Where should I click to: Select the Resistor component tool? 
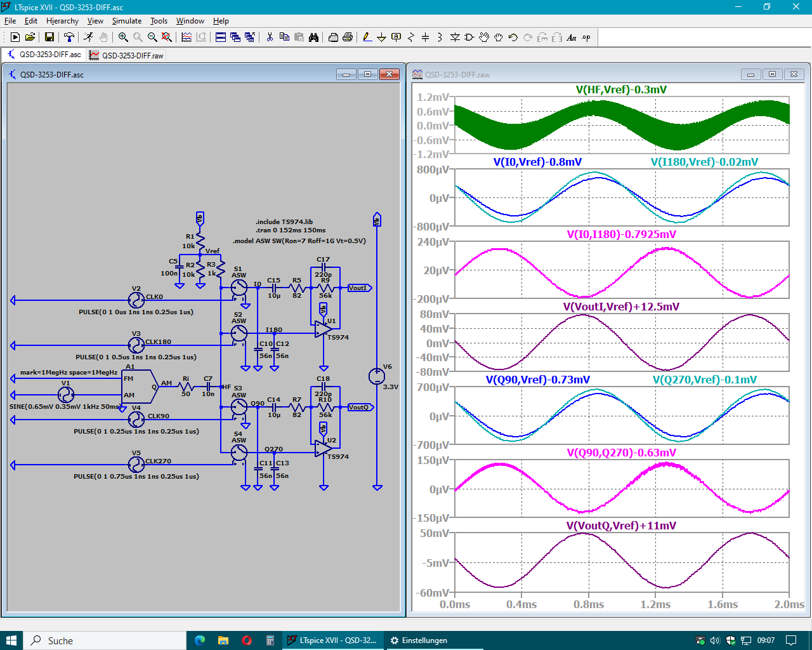pyautogui.click(x=410, y=37)
